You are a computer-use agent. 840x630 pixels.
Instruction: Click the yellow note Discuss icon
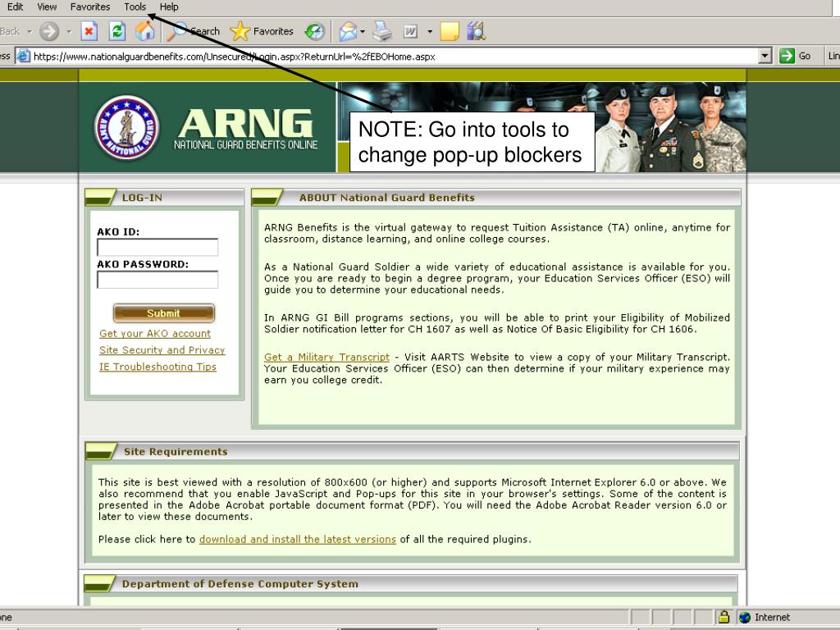pos(450,31)
